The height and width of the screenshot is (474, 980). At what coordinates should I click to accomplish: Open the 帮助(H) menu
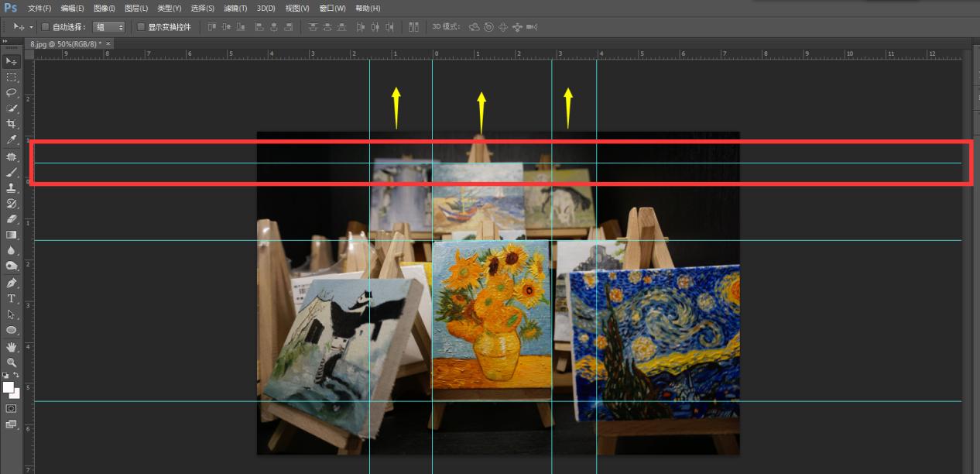(367, 8)
